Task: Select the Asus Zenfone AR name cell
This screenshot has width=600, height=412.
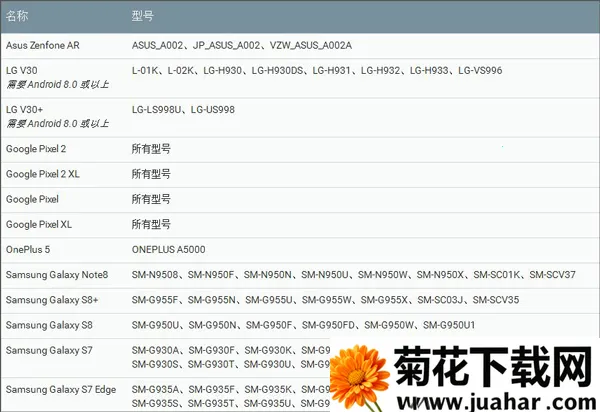Action: point(43,46)
